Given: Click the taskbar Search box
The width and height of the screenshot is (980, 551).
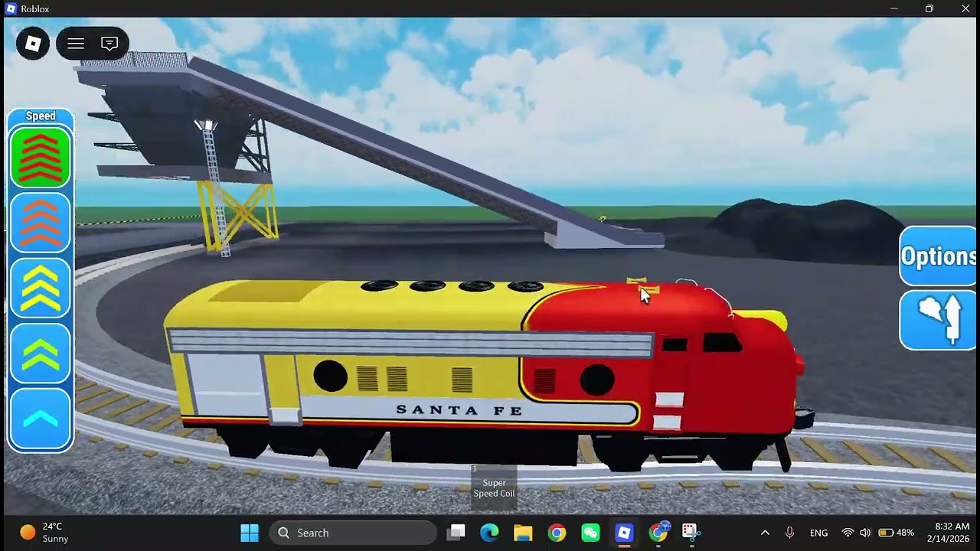Looking at the screenshot, I should click(x=353, y=533).
